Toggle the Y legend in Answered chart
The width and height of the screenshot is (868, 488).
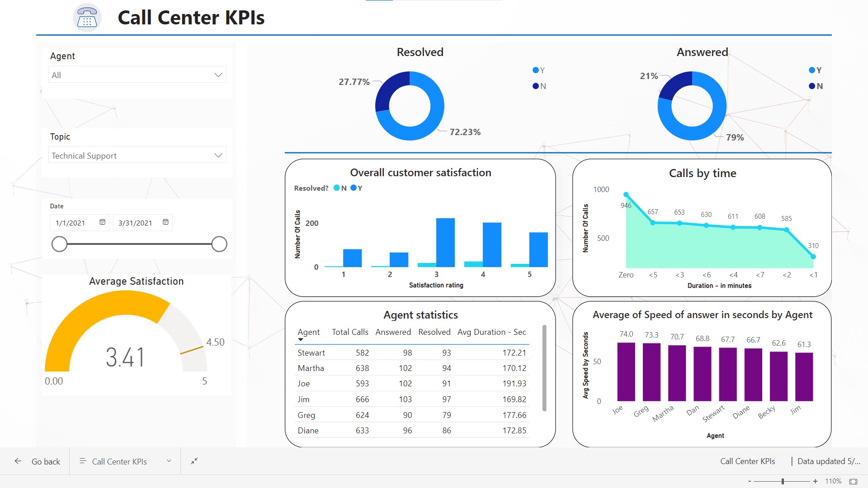[814, 70]
